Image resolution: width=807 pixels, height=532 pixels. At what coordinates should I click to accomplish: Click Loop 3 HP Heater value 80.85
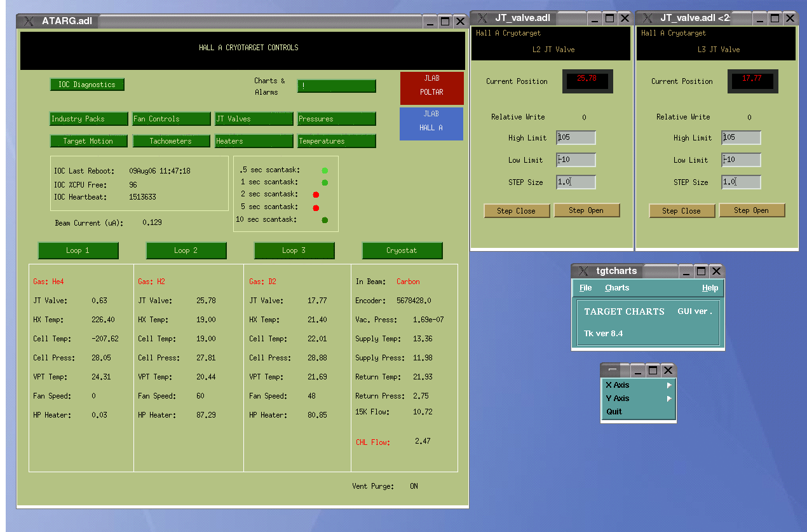click(317, 415)
